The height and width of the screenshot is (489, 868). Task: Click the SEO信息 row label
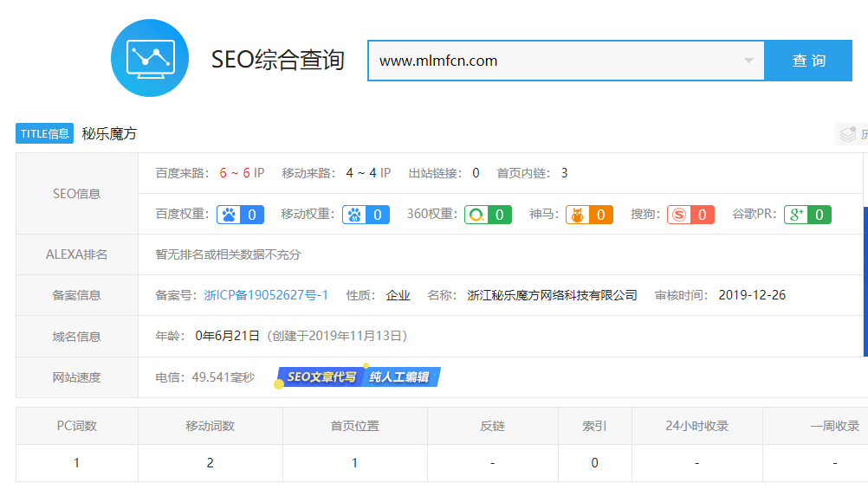[x=76, y=194]
